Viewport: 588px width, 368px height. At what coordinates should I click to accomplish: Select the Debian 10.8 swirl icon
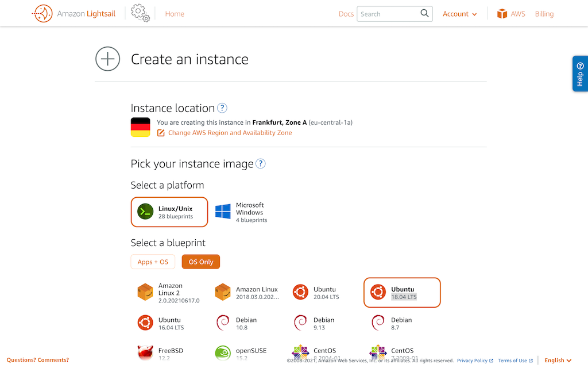point(223,323)
